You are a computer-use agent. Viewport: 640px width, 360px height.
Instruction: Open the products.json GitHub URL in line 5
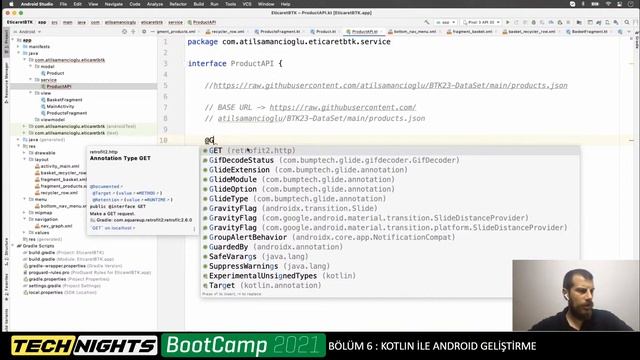[x=390, y=85]
